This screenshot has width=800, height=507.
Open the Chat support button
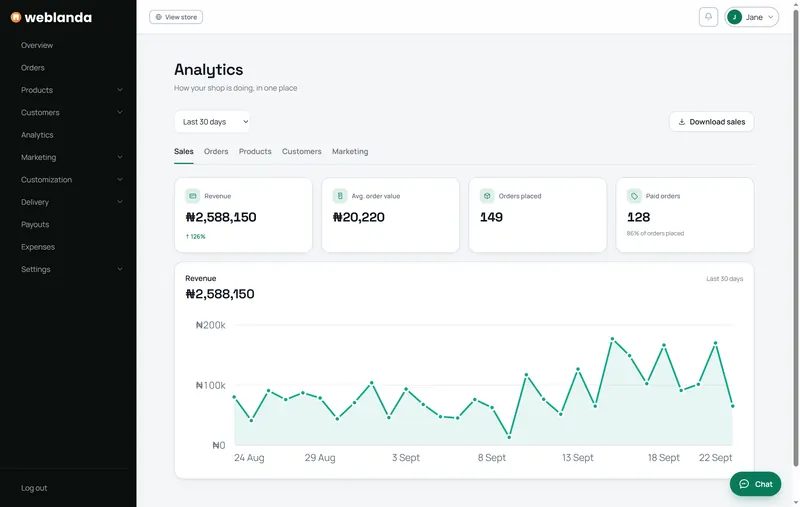[755, 484]
